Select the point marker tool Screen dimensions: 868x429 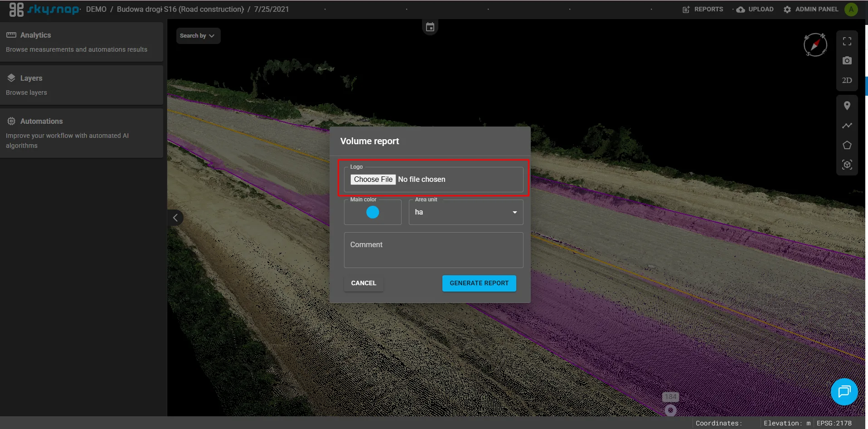click(847, 106)
